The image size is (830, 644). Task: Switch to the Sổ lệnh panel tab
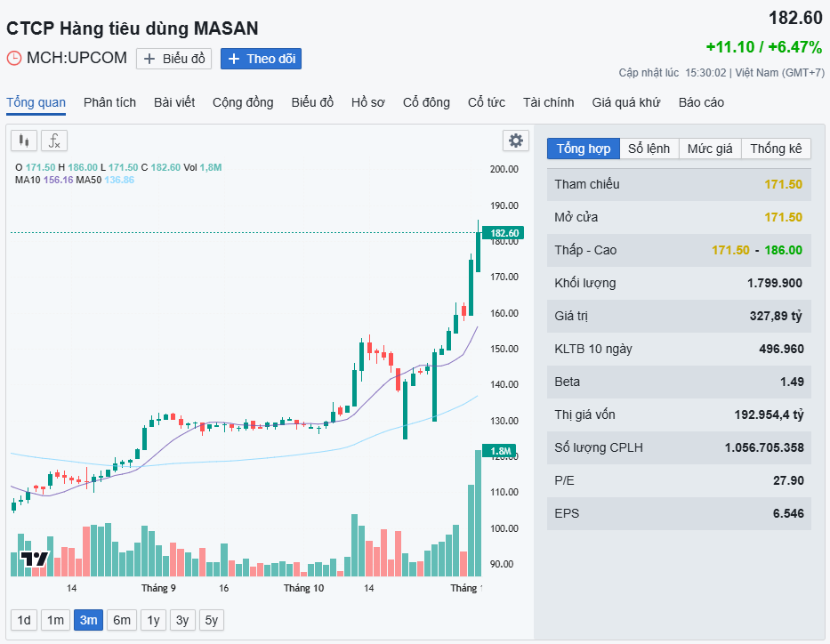649,149
